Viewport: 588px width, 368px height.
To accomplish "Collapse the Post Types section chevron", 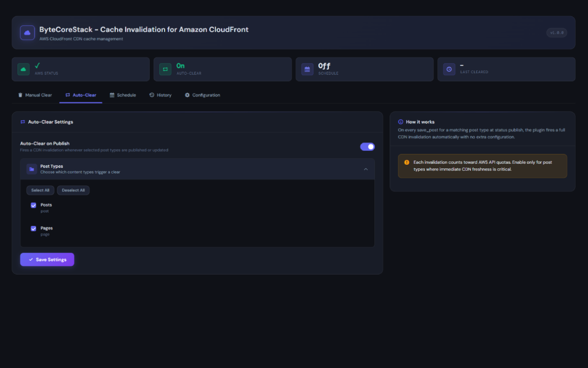I will click(366, 169).
